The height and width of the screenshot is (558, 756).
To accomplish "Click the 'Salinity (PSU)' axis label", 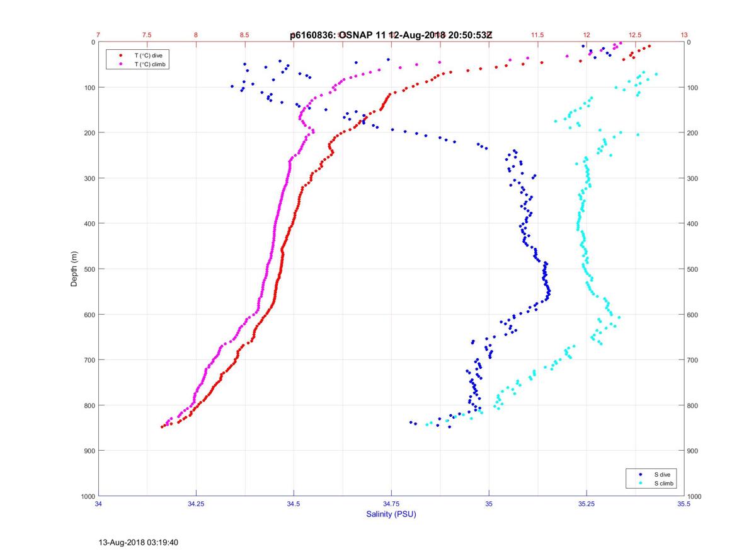I will coord(391,514).
